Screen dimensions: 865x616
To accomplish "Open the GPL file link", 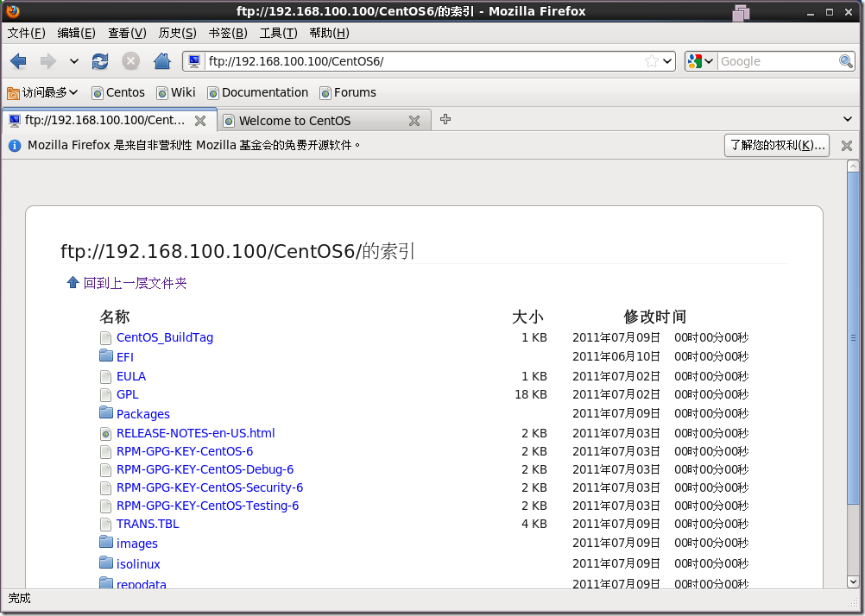I will click(128, 395).
